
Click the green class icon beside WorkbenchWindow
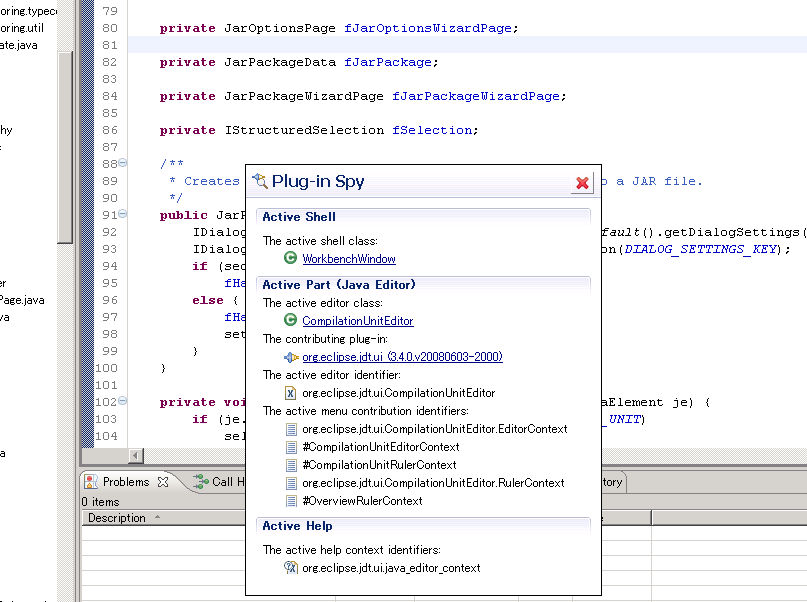pos(290,258)
